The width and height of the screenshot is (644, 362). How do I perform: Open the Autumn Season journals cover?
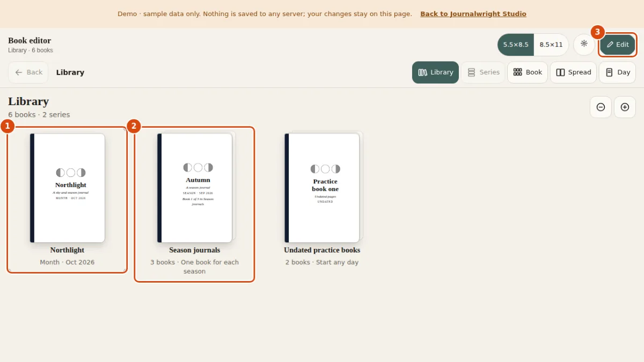[x=195, y=188]
